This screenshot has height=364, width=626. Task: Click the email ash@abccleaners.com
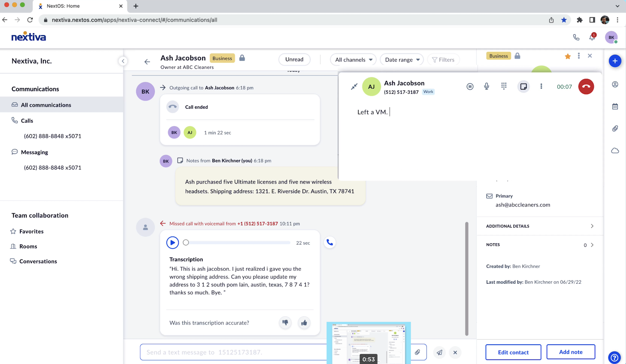tap(523, 205)
